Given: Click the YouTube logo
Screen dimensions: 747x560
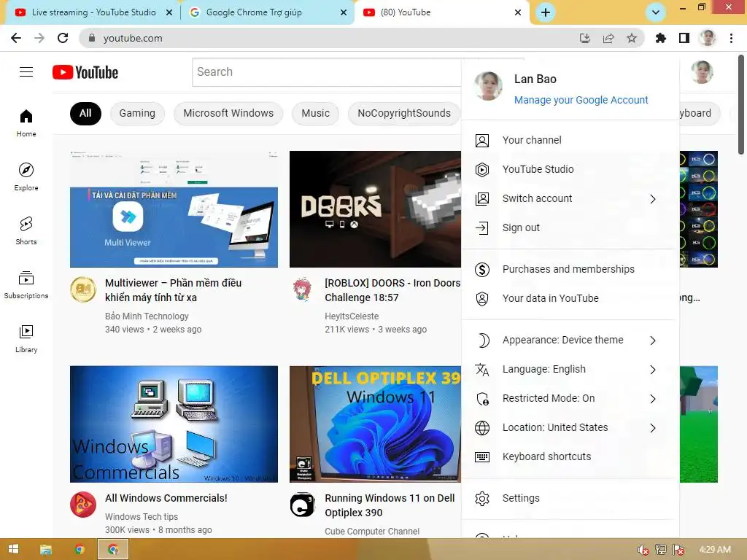Looking at the screenshot, I should click(85, 72).
